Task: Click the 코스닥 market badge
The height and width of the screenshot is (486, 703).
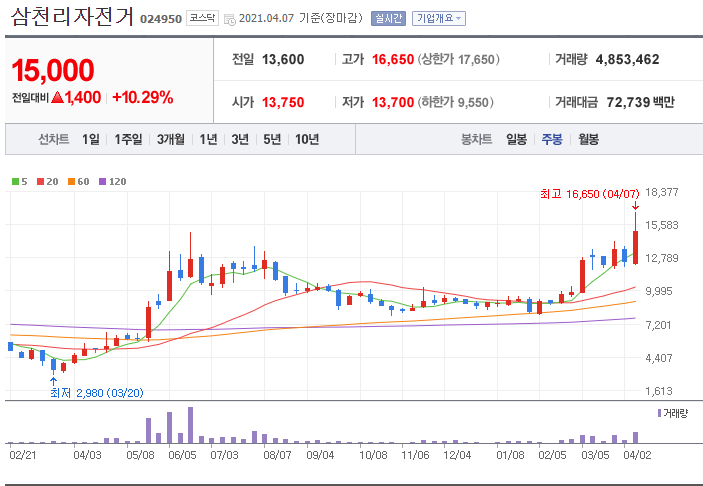Action: [x=202, y=18]
